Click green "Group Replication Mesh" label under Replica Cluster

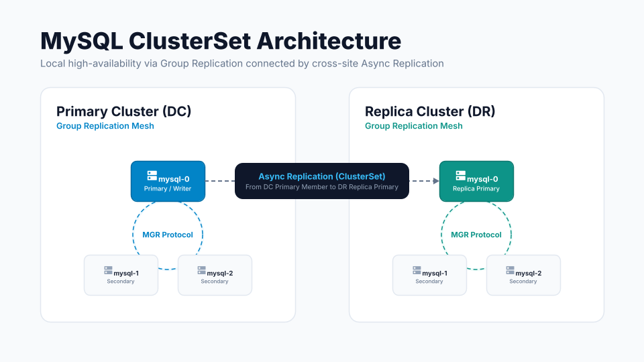(414, 126)
